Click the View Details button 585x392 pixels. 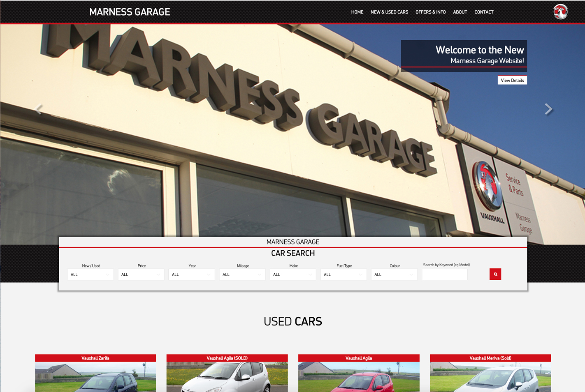tap(512, 80)
